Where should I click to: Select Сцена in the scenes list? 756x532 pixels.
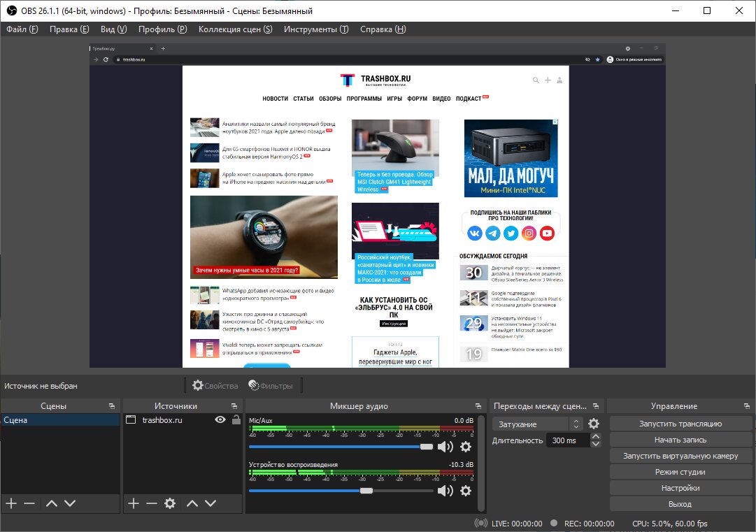click(59, 420)
